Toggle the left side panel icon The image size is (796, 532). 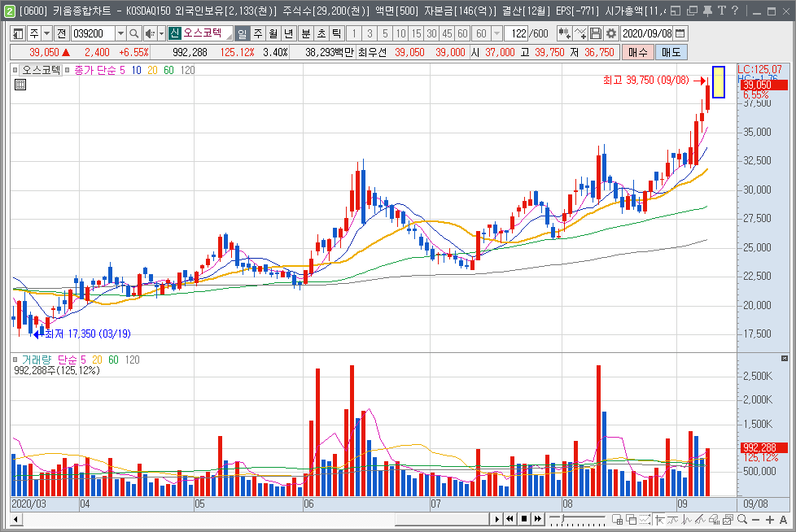click(18, 33)
